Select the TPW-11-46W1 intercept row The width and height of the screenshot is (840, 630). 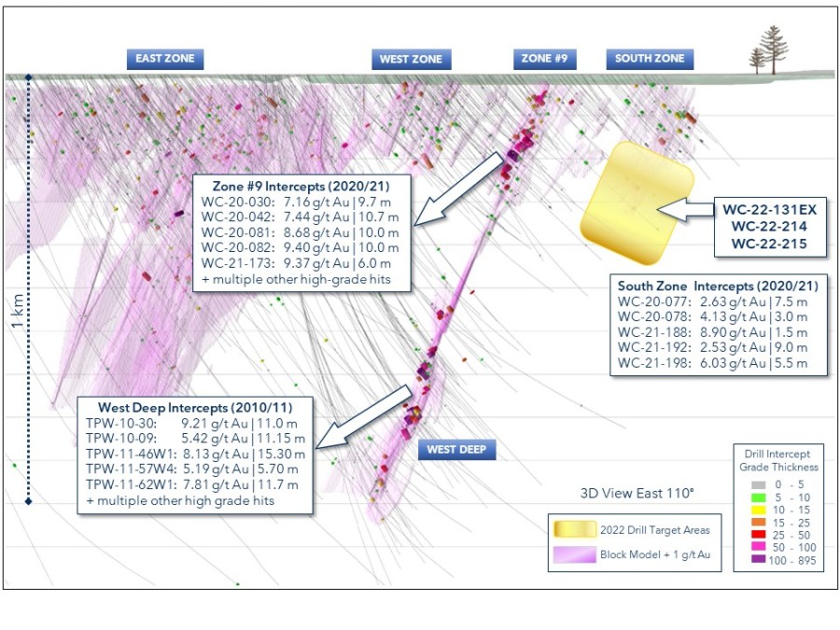tap(196, 454)
